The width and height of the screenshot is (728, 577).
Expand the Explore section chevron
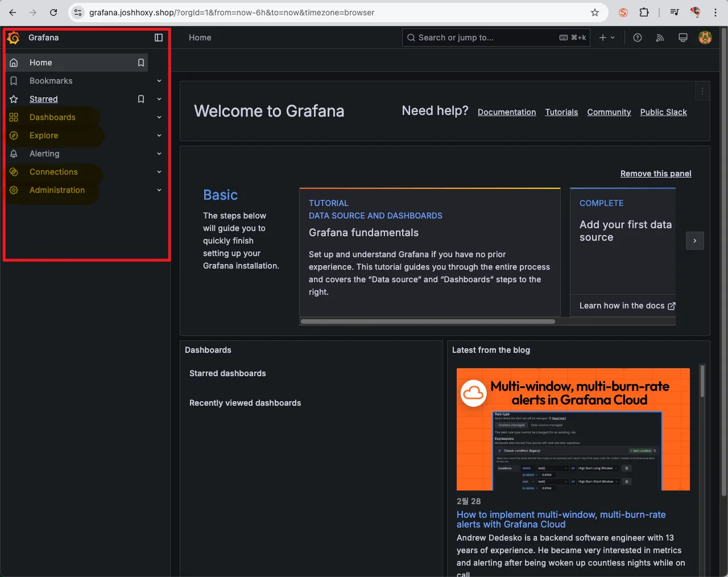click(159, 135)
